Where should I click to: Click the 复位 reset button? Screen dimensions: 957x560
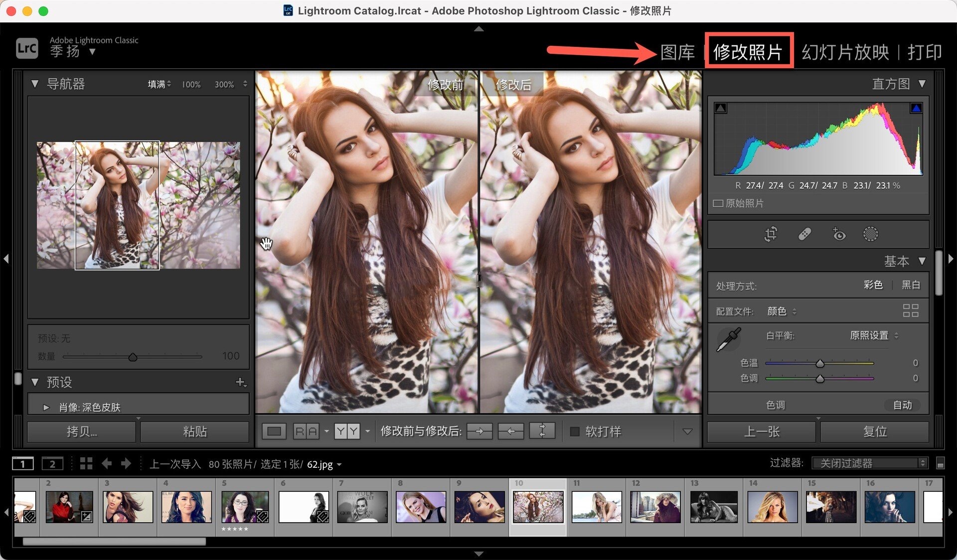coord(875,431)
